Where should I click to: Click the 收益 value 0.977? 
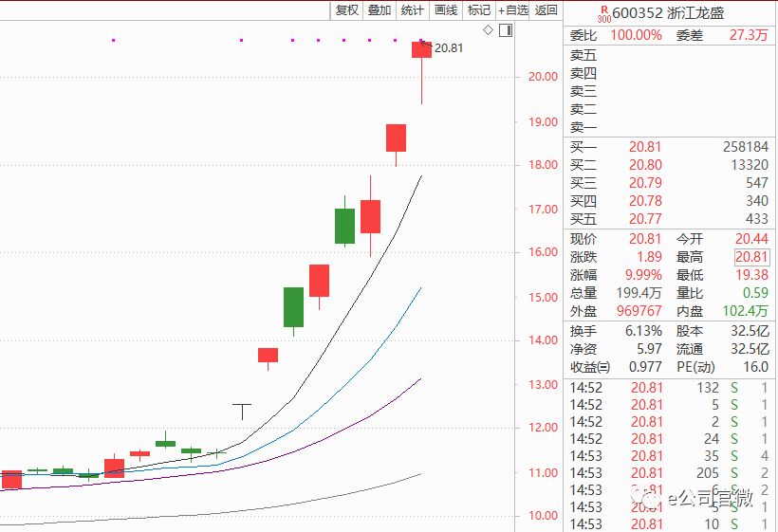point(645,367)
